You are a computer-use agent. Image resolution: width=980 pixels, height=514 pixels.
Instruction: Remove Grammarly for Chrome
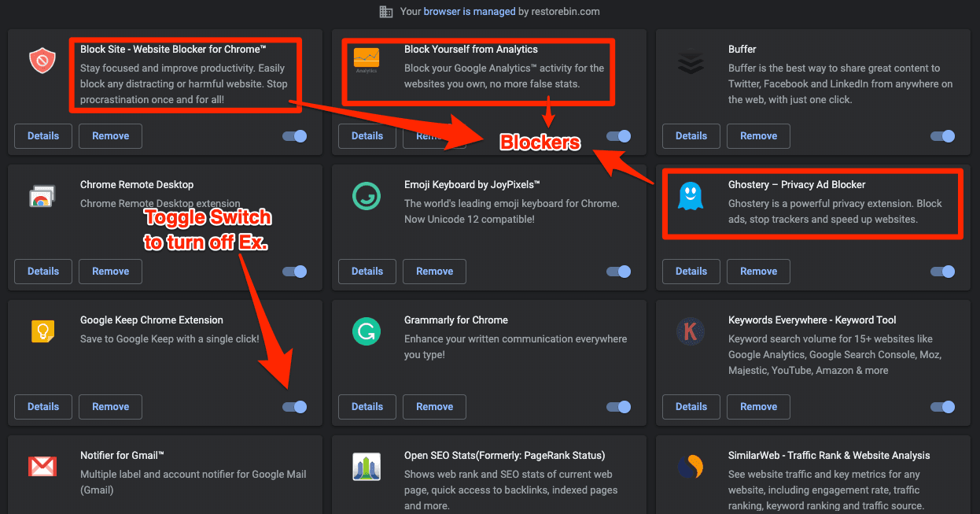click(x=434, y=407)
